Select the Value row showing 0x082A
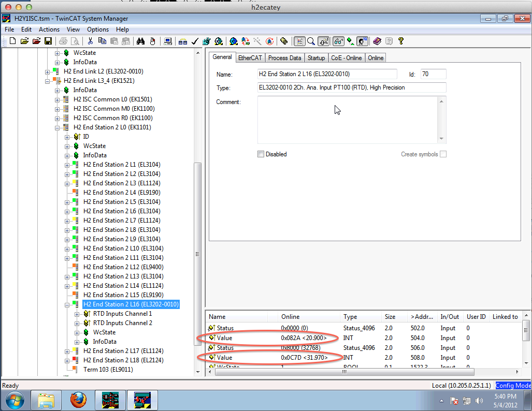The height and width of the screenshot is (411, 532). [364, 337]
